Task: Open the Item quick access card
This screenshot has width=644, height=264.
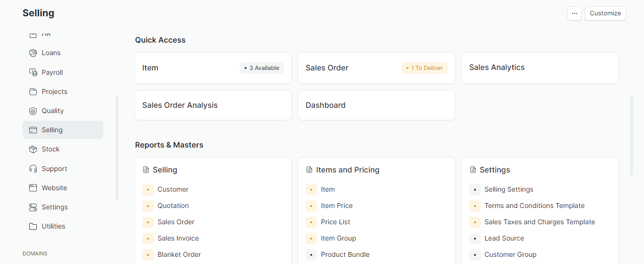Action: coord(213,68)
